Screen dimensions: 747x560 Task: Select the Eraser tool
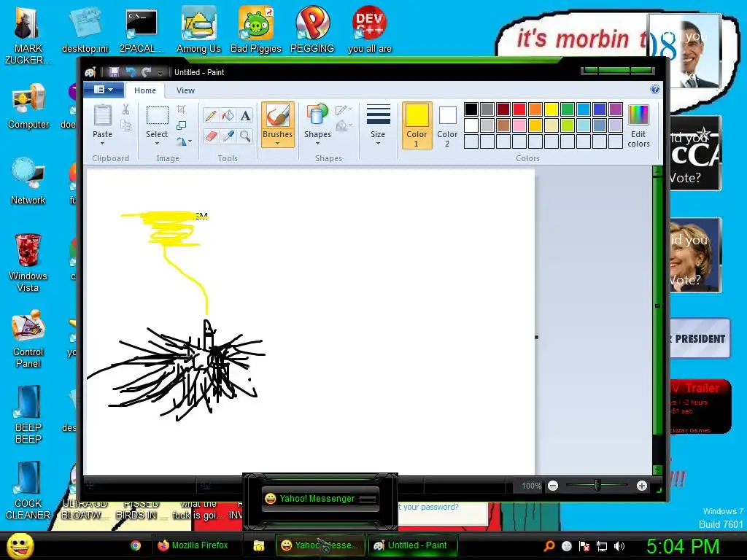[211, 136]
